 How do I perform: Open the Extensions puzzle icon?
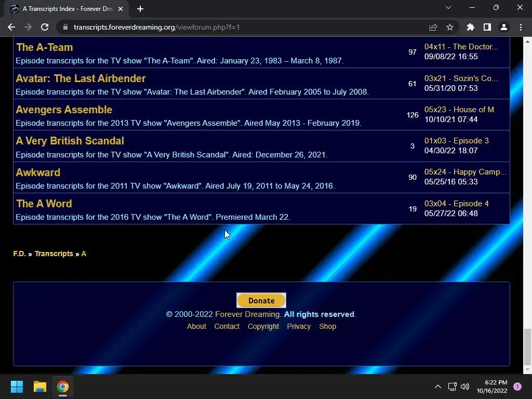pos(471,27)
